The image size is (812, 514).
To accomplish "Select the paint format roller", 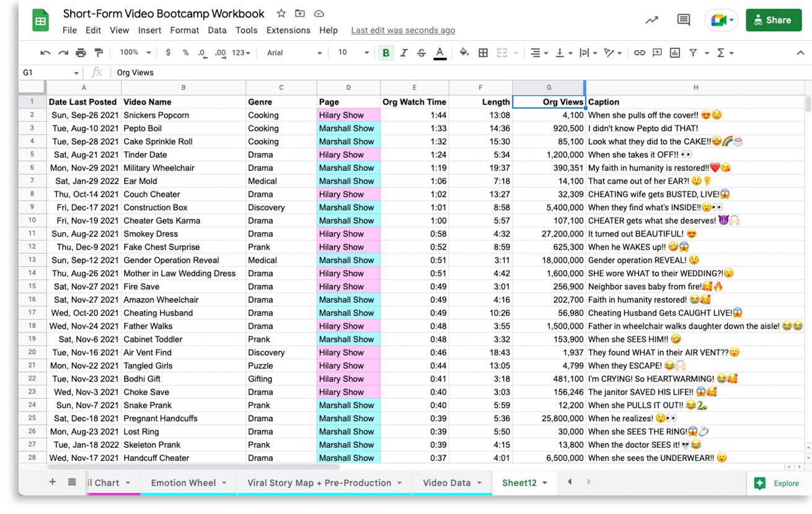I will coord(99,53).
